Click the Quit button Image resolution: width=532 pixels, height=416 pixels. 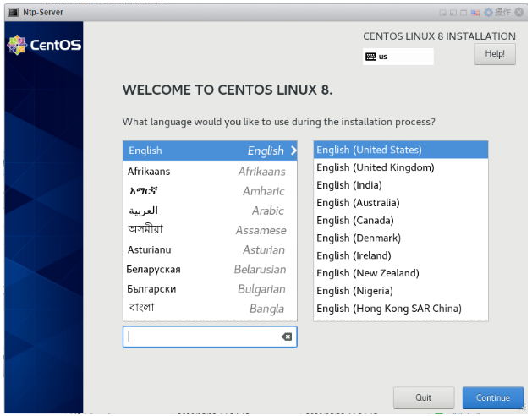coord(423,397)
